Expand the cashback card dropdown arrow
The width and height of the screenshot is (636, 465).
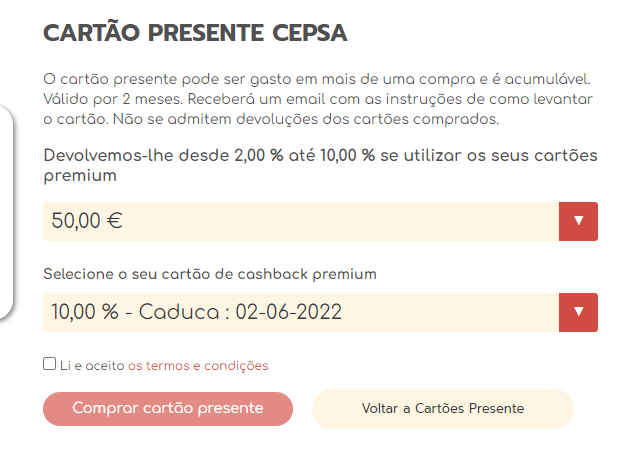tap(578, 312)
